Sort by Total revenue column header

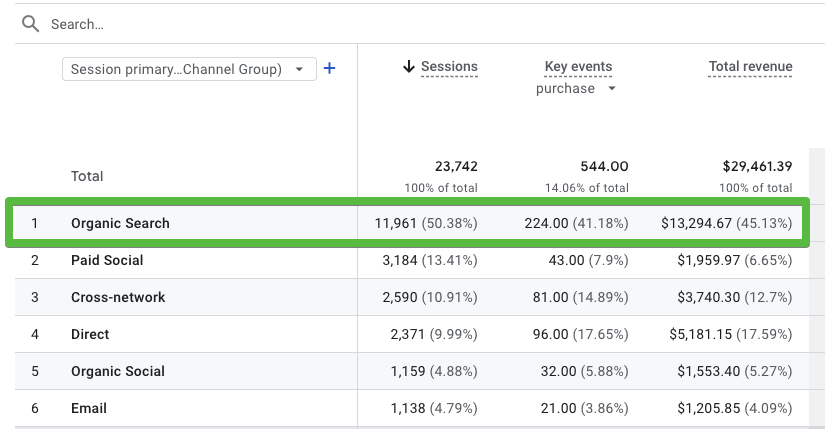(x=750, y=67)
